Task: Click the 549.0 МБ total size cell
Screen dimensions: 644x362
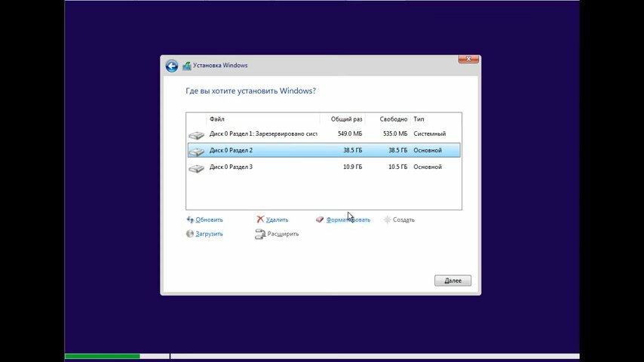Action: click(x=349, y=134)
